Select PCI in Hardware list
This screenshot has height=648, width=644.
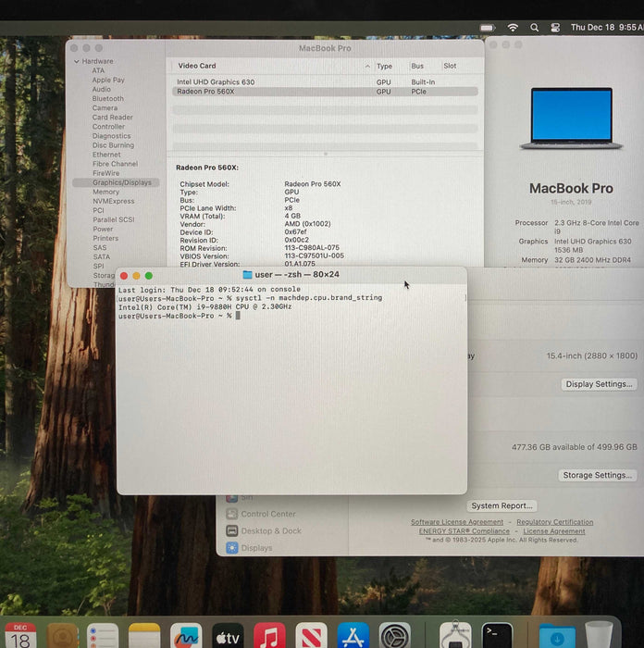point(98,210)
